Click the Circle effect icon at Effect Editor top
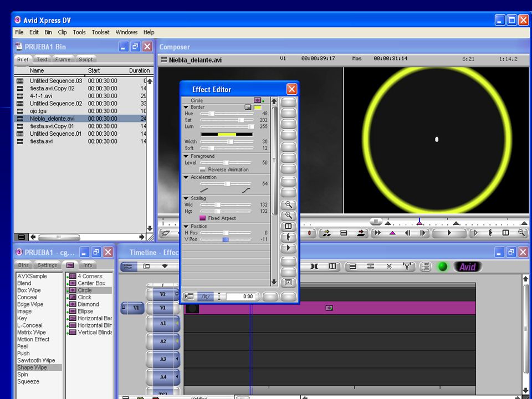The width and height of the screenshot is (532, 399). tap(258, 100)
